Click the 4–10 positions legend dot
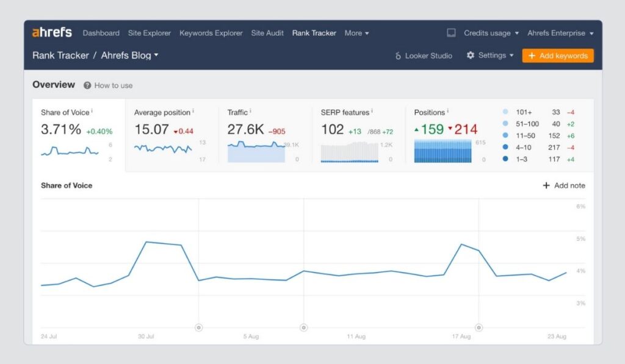Screen dimensions: 625x364 pyautogui.click(x=505, y=147)
